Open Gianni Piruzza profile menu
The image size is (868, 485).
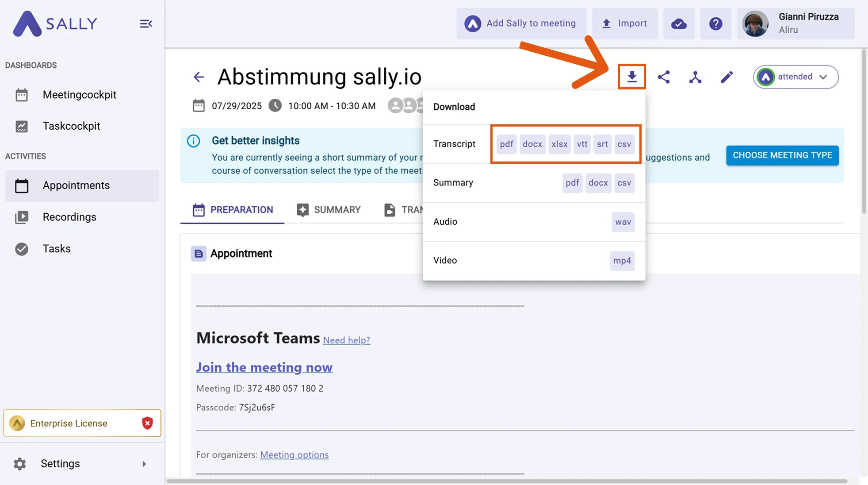[795, 23]
